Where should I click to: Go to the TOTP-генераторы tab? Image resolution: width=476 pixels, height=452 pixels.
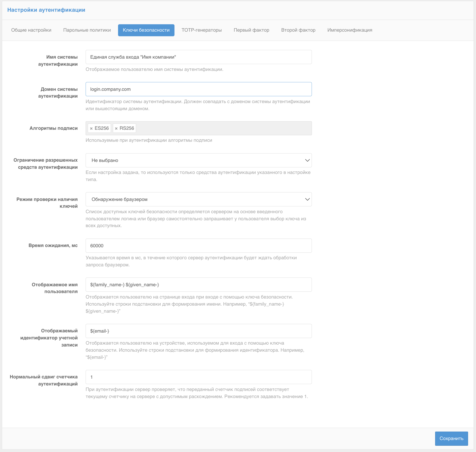[201, 30]
